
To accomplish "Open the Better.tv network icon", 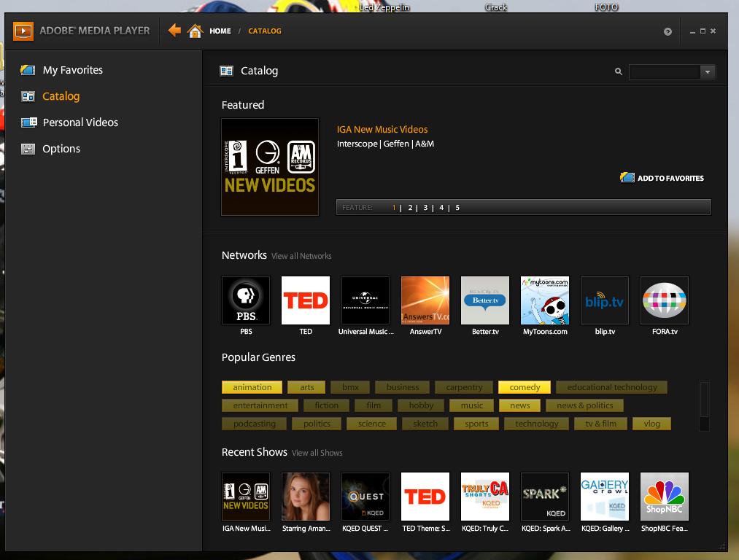I will coord(485,300).
